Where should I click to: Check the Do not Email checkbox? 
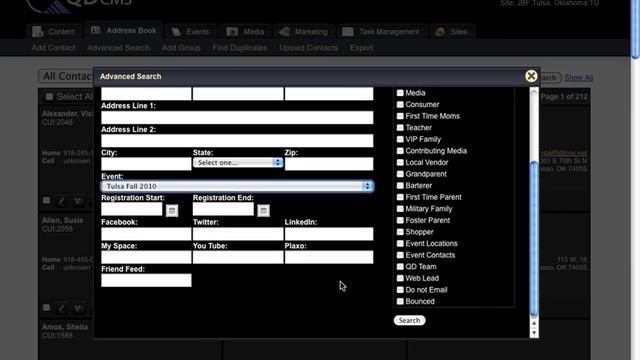400,290
